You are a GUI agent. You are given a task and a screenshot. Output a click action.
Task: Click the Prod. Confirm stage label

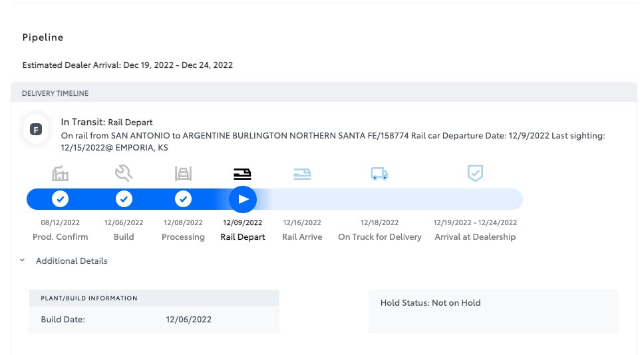tap(61, 237)
